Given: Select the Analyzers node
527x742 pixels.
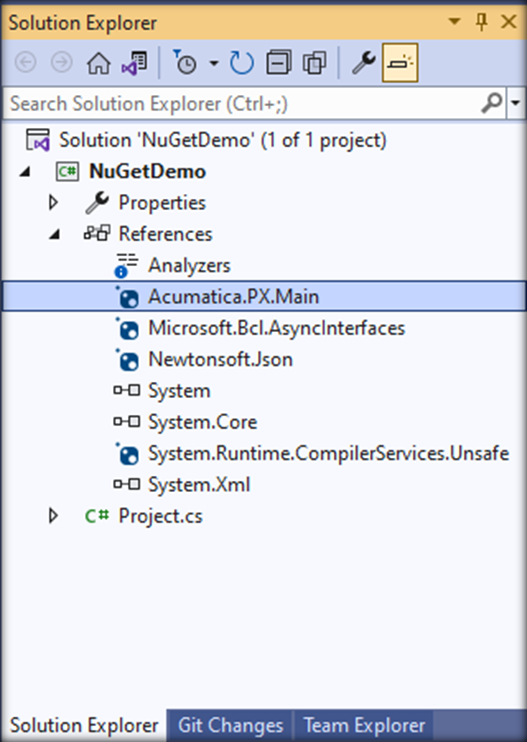Looking at the screenshot, I should click(189, 265).
